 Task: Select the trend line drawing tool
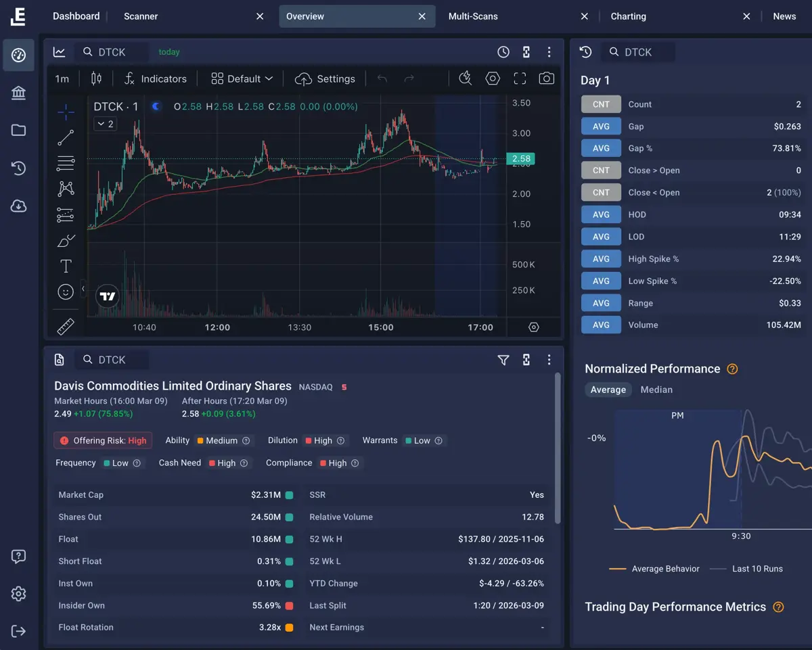click(x=66, y=138)
